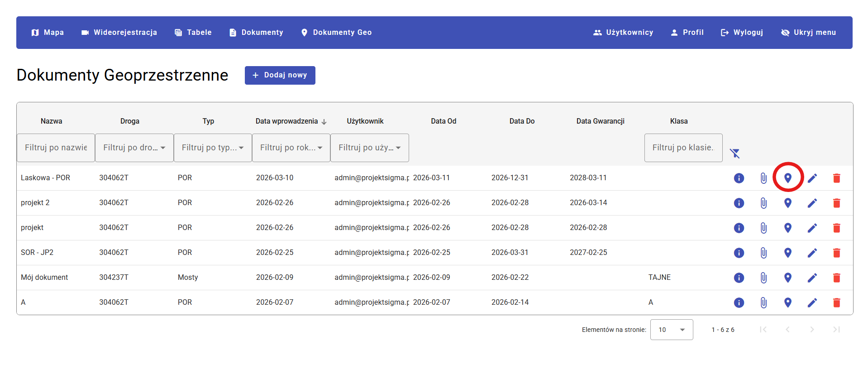868x379 pixels.
Task: Show info for Laskowa - POR document
Action: pyautogui.click(x=739, y=178)
